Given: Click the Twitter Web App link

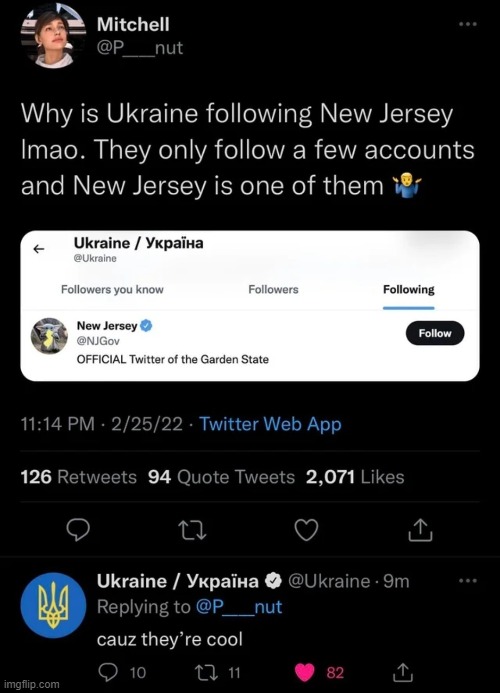Looking at the screenshot, I should pos(270,424).
